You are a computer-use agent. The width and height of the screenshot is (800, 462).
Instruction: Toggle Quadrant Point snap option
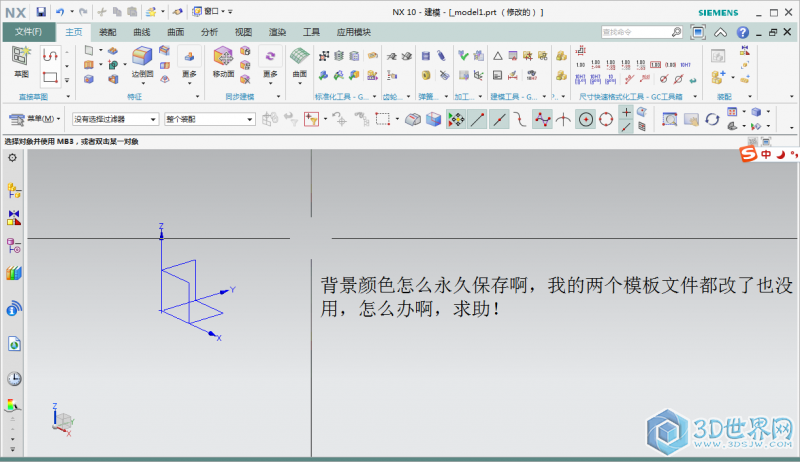(606, 119)
